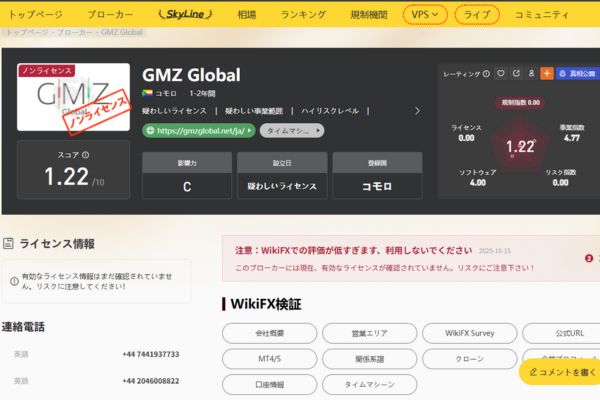Expand the tag list right chevron
Viewport: 600px width, 400px height.
pos(416,111)
